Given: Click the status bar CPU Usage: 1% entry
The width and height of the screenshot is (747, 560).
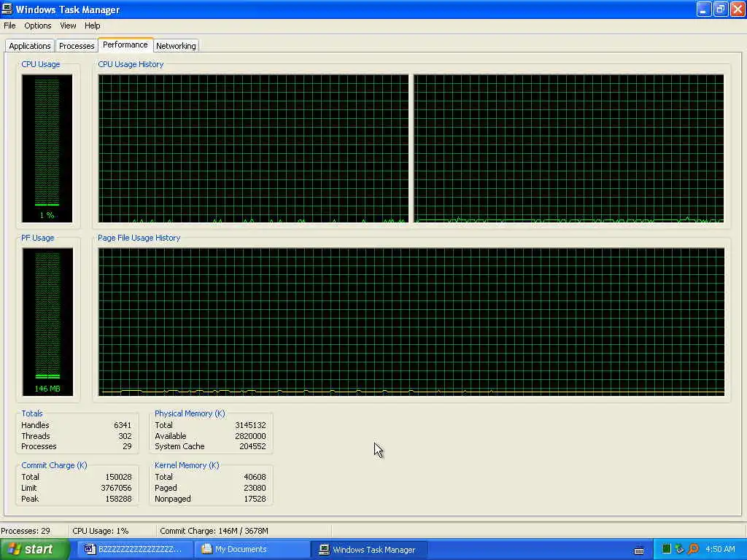Looking at the screenshot, I should pyautogui.click(x=101, y=531).
